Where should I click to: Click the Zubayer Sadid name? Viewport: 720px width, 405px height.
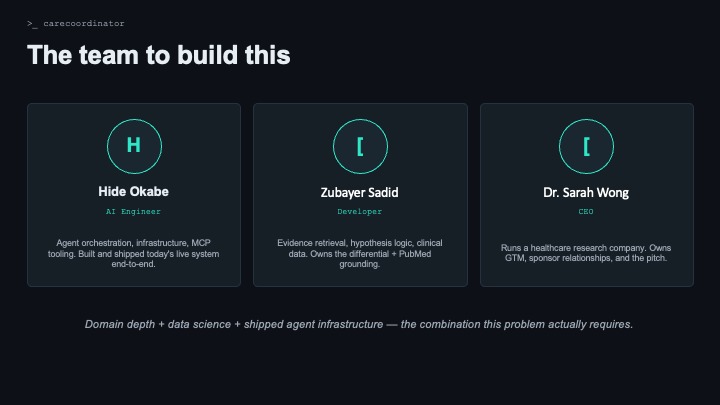(x=360, y=192)
